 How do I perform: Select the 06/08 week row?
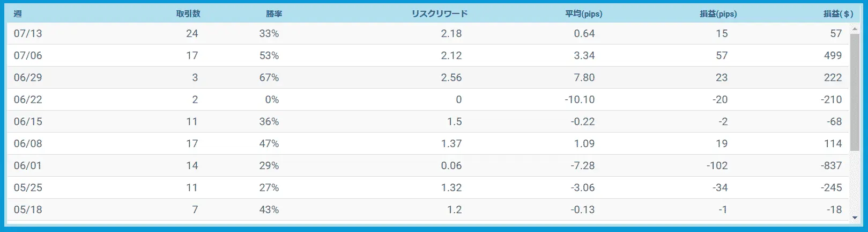(428, 143)
